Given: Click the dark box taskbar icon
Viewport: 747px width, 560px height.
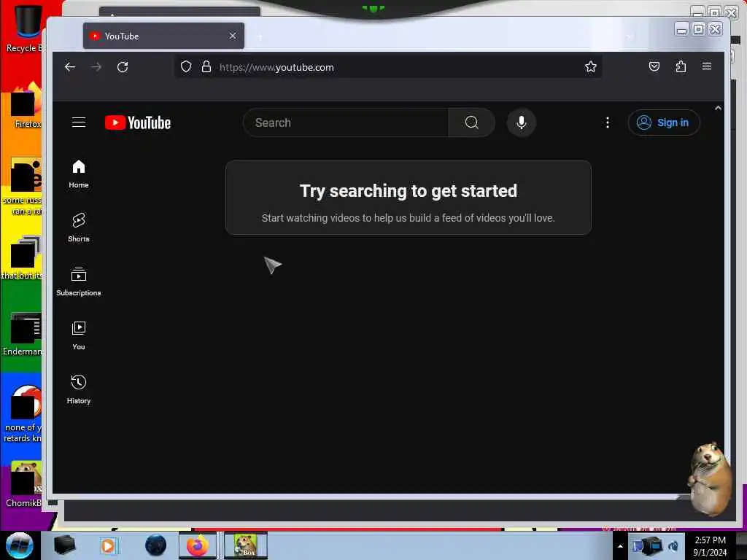Looking at the screenshot, I should (64, 545).
